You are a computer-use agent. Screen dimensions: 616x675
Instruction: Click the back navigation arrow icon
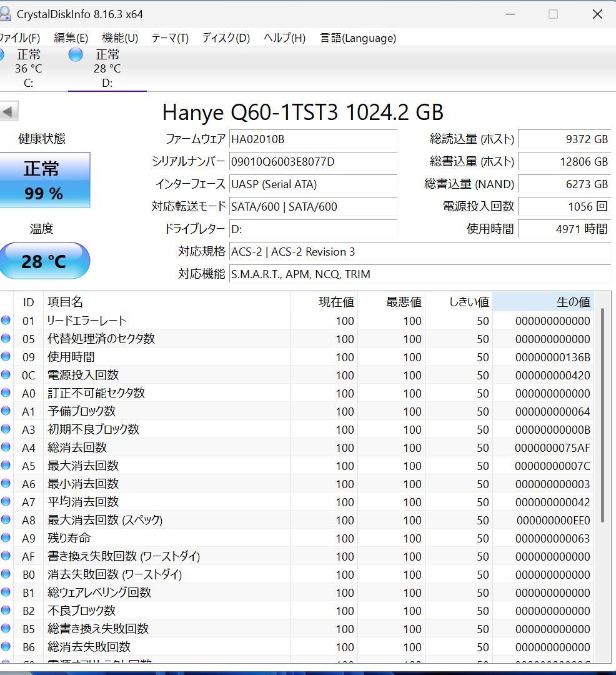click(x=8, y=111)
